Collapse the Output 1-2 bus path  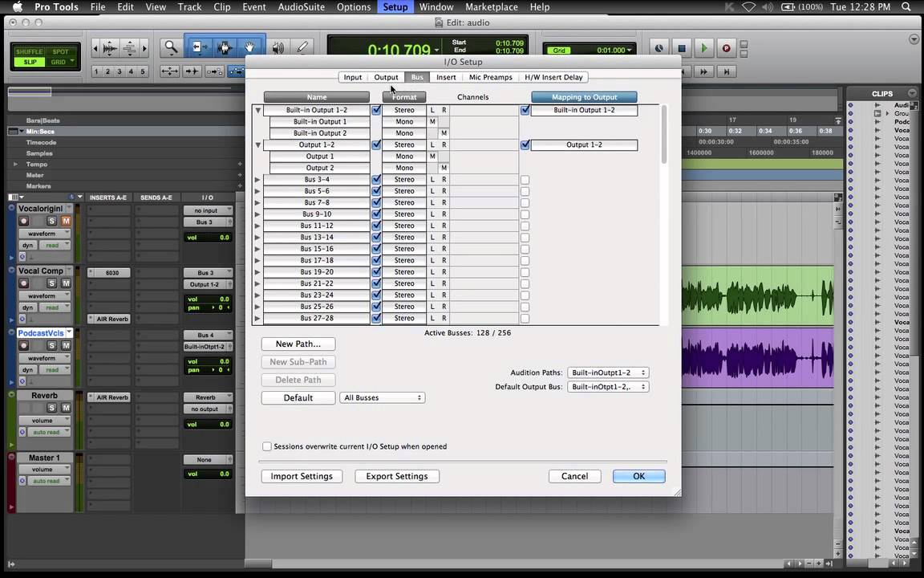click(257, 145)
